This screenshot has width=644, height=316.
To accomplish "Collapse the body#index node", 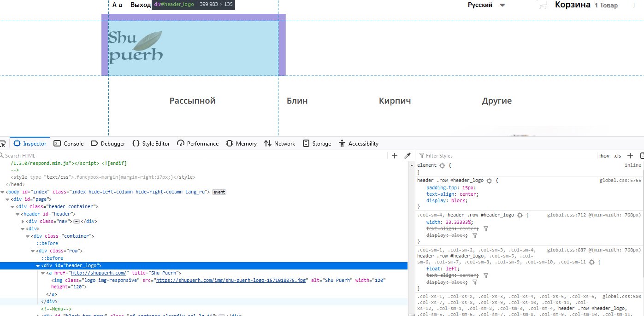I will [2, 192].
